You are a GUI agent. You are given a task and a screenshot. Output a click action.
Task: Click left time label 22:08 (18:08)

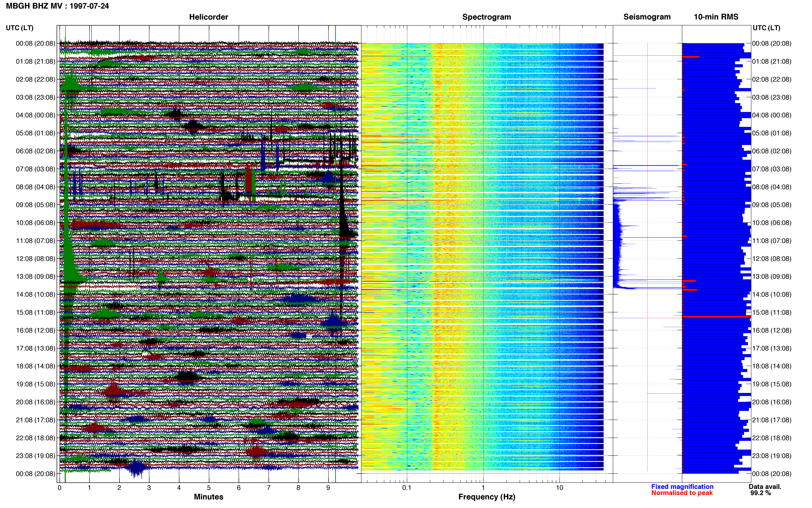click(x=36, y=438)
